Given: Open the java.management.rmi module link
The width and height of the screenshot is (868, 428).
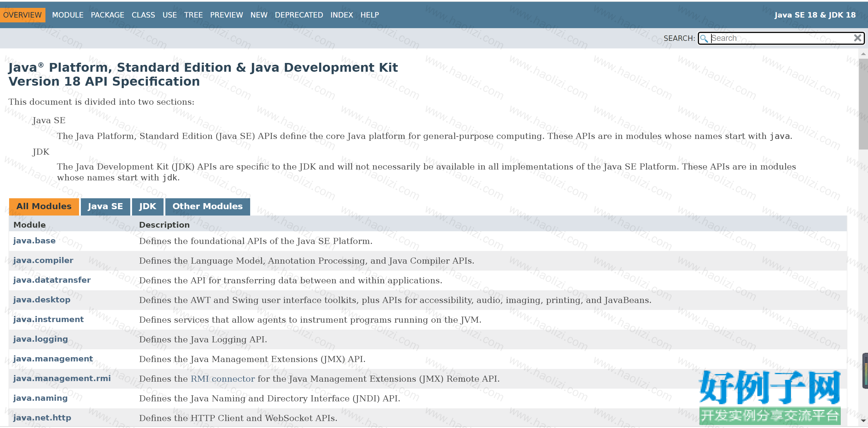Looking at the screenshot, I should 62,378.
